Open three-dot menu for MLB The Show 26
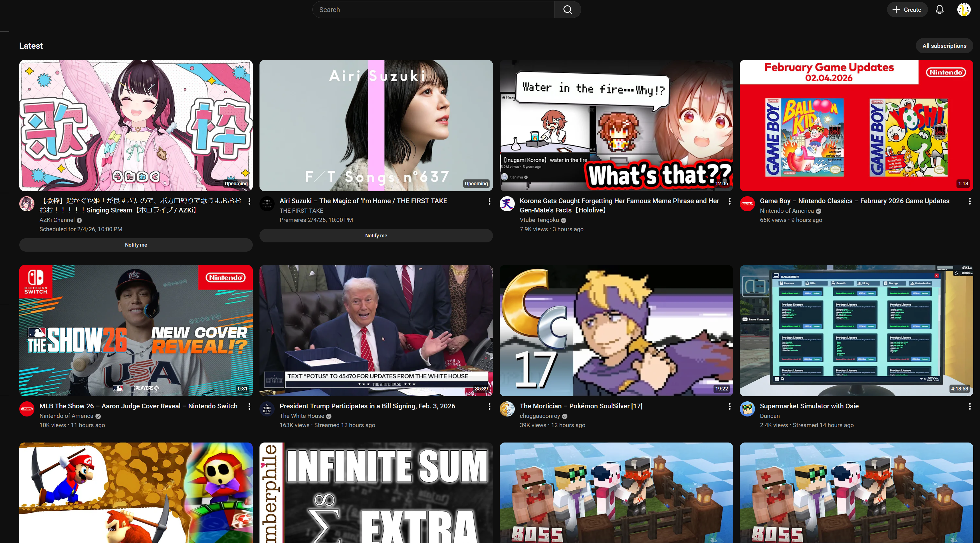The image size is (980, 543). [249, 406]
